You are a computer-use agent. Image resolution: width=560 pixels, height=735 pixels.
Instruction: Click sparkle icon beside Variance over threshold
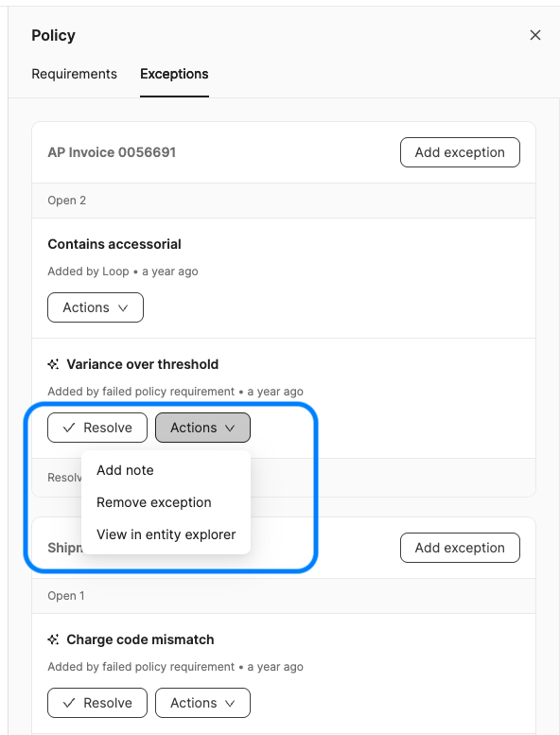point(53,364)
